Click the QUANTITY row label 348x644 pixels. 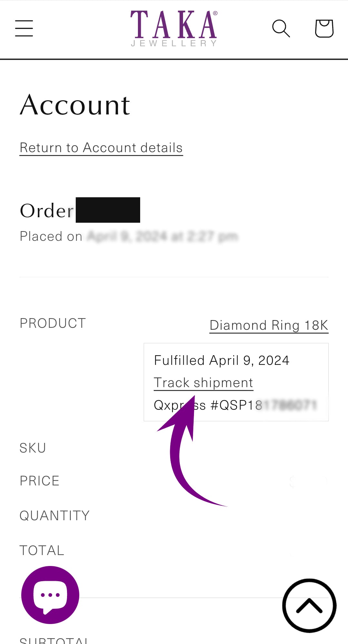click(54, 516)
